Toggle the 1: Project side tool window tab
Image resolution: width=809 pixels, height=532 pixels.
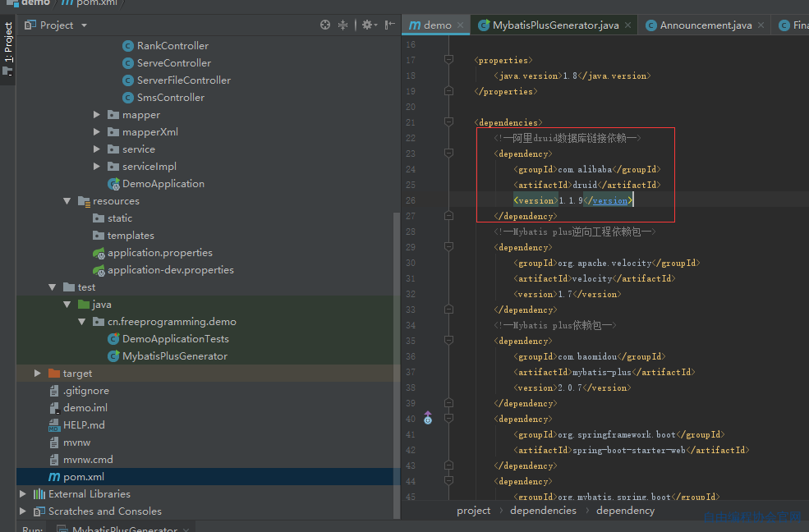[7, 49]
